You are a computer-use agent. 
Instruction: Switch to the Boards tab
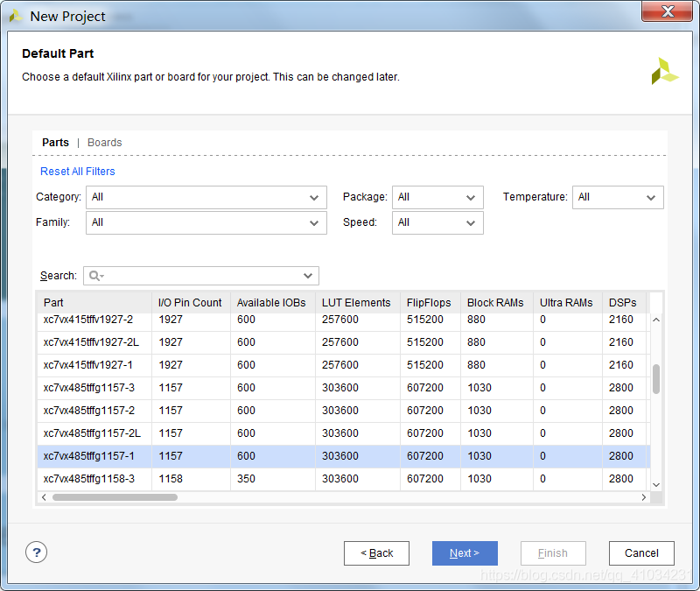(104, 143)
